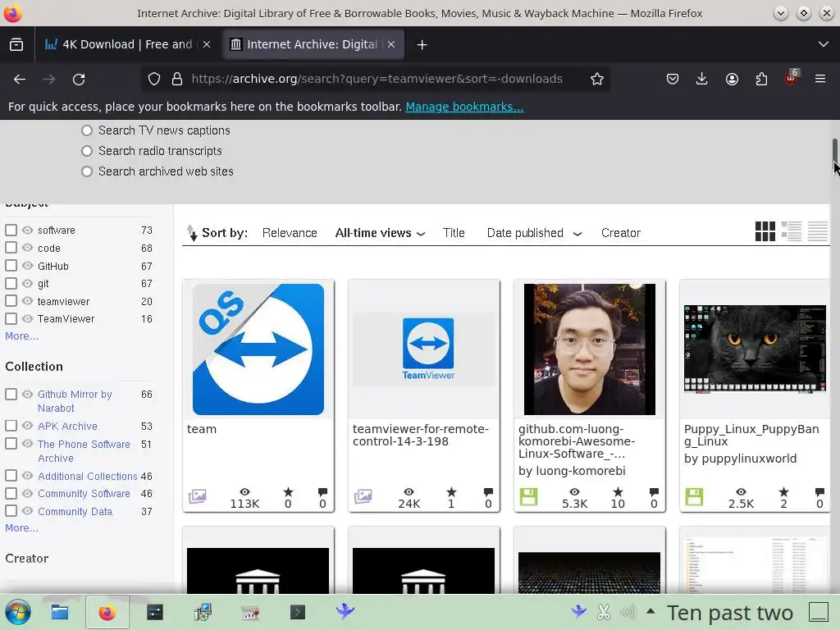
Task: Open the Downloads panel icon
Action: 702,80
